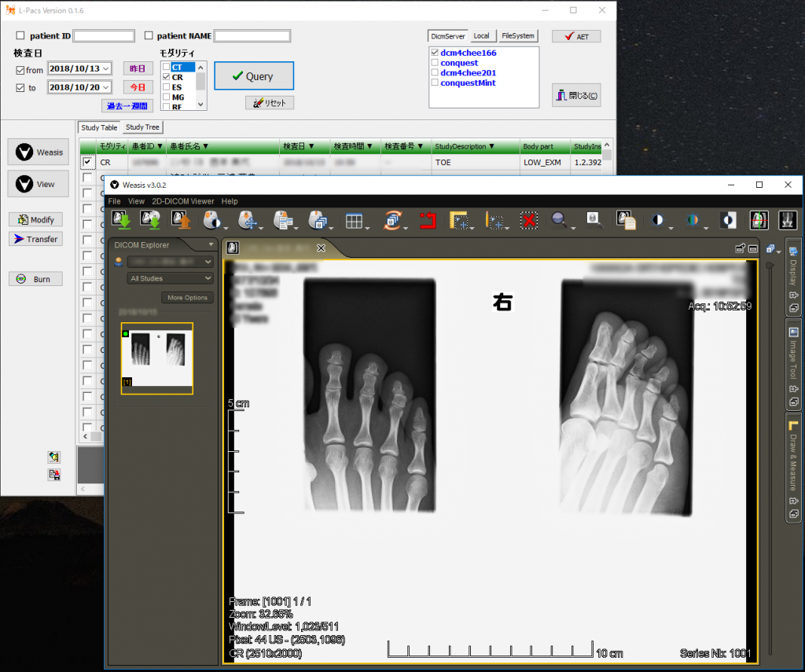Image resolution: width=805 pixels, height=672 pixels.
Task: Select the DicmServer tab
Action: 447,36
